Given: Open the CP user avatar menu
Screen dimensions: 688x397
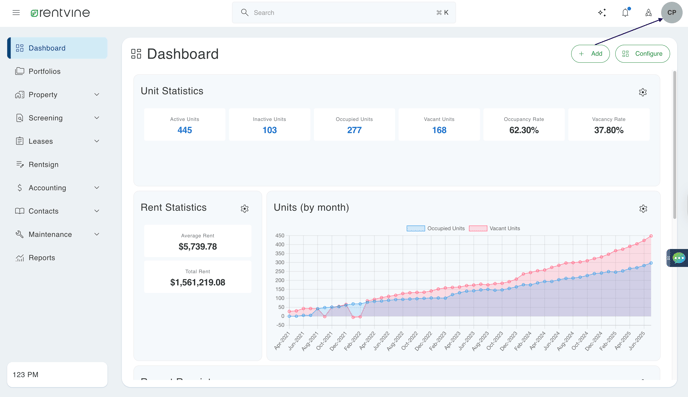Looking at the screenshot, I should click(672, 13).
